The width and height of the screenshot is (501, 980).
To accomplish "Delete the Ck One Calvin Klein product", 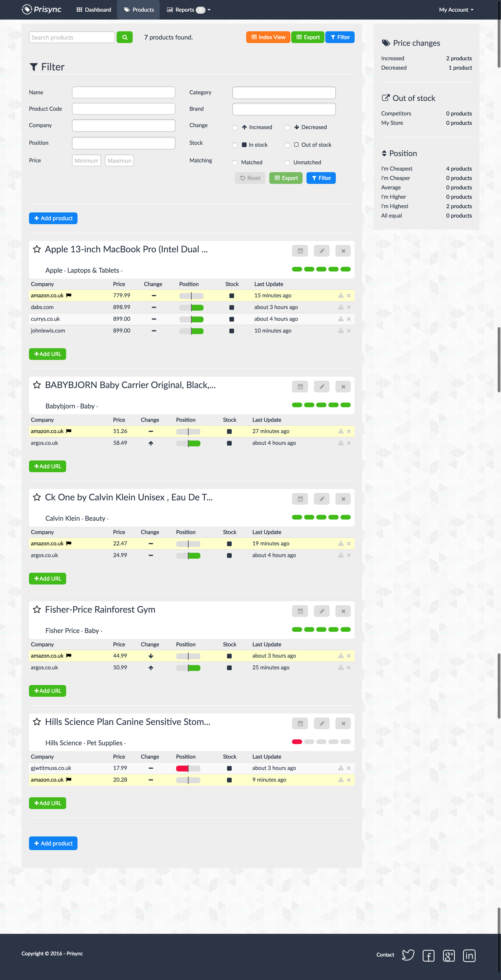I will click(x=343, y=499).
